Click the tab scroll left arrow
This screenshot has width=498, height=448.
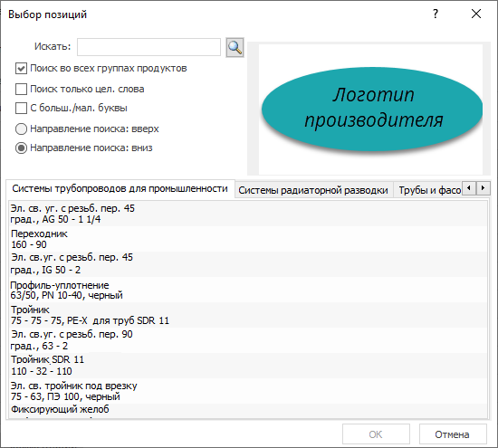pos(469,188)
